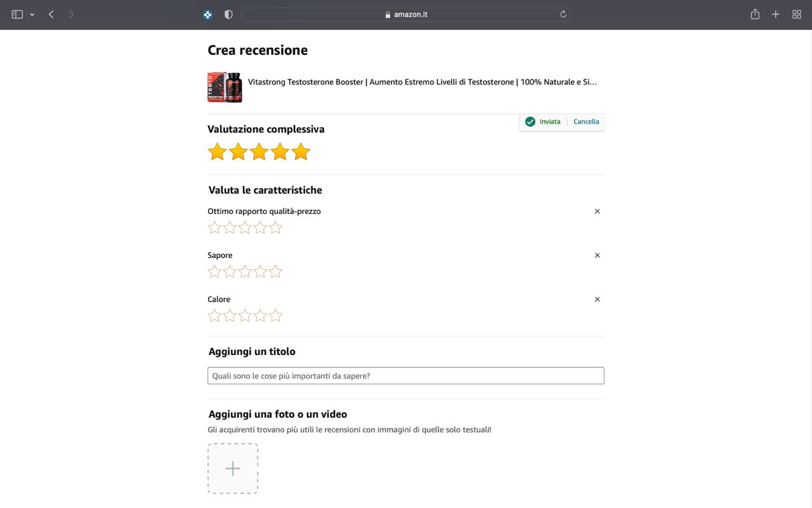Click the review title input field
This screenshot has height=508, width=812.
pyautogui.click(x=405, y=376)
